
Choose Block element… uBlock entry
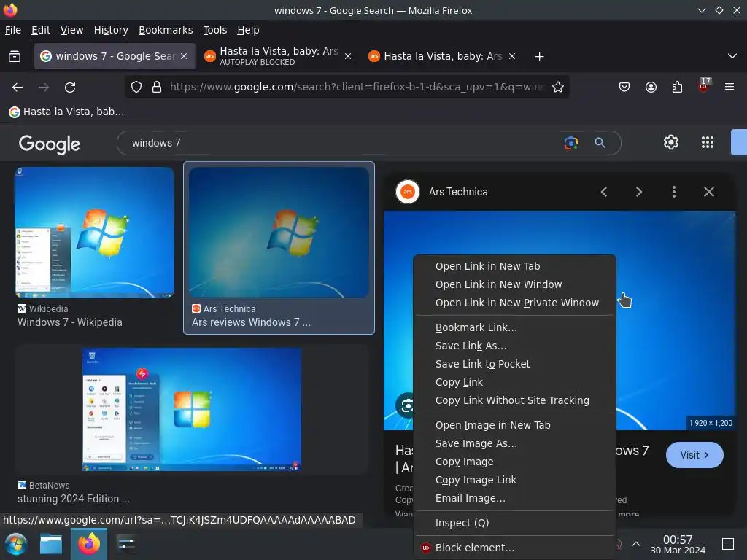(514, 548)
